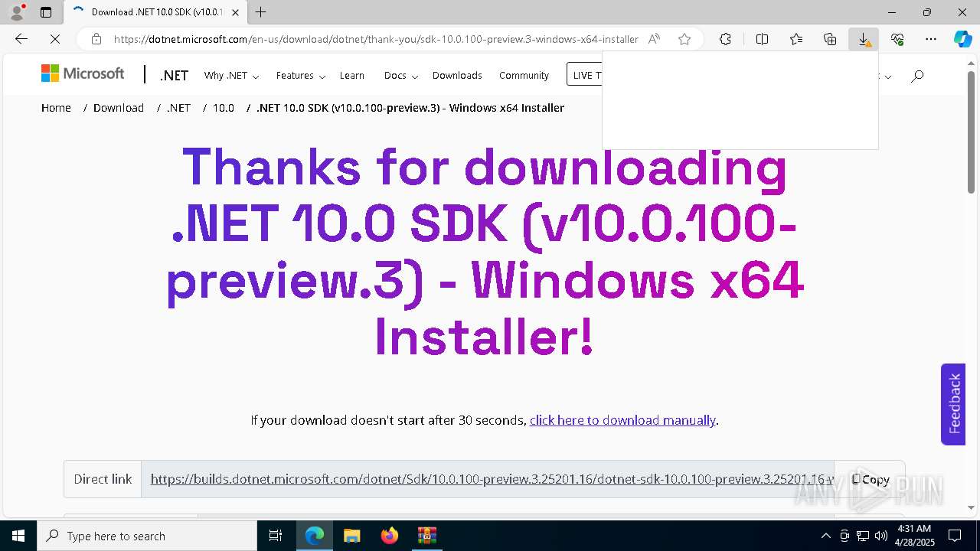Click Home breadcrumb
The width and height of the screenshot is (980, 551).
tap(56, 108)
